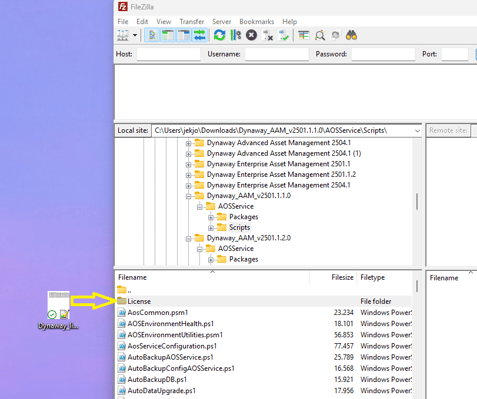Image resolution: width=477 pixels, height=399 pixels.
Task: Click the disconnect from server icon
Action: click(x=268, y=35)
